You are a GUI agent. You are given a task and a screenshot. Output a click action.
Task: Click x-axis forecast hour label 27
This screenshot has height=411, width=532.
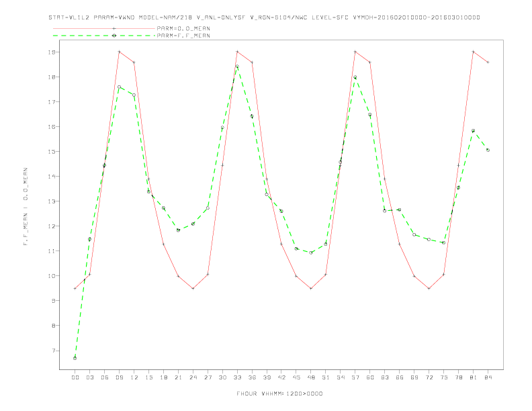(x=208, y=377)
